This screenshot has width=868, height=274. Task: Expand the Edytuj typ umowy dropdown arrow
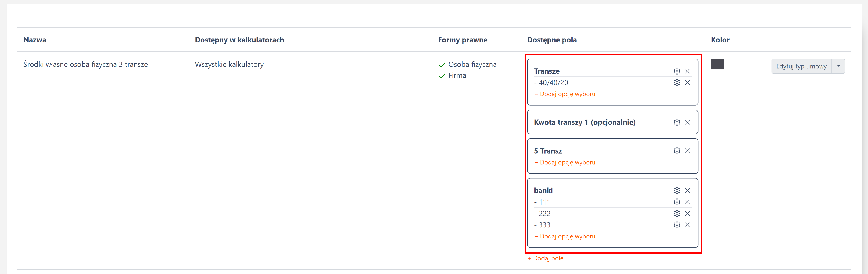838,66
